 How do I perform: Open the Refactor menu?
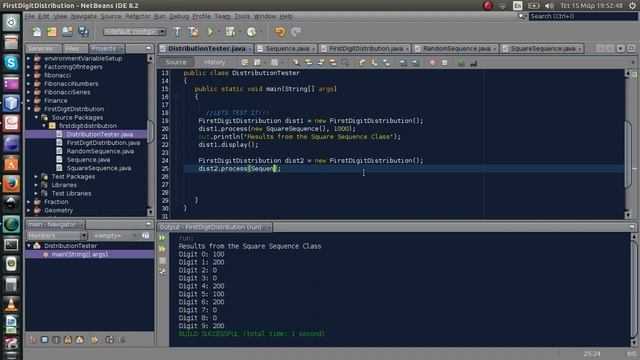pyautogui.click(x=138, y=16)
